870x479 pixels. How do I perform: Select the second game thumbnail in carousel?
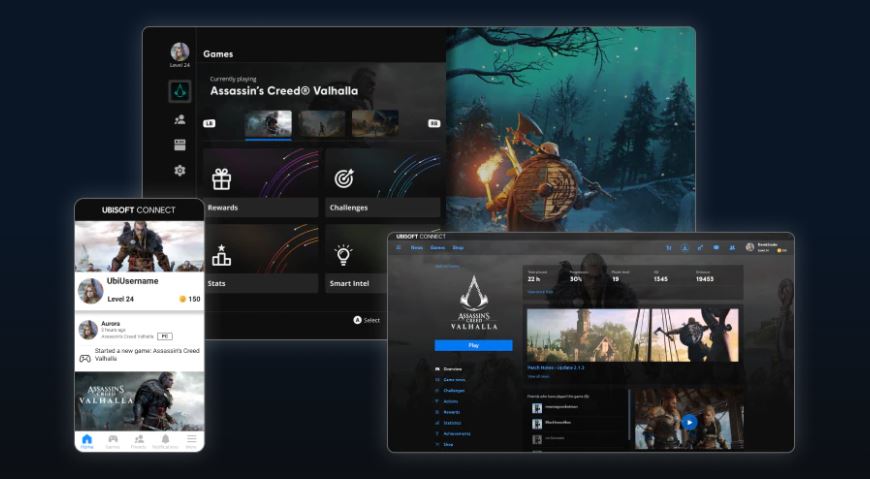click(322, 123)
